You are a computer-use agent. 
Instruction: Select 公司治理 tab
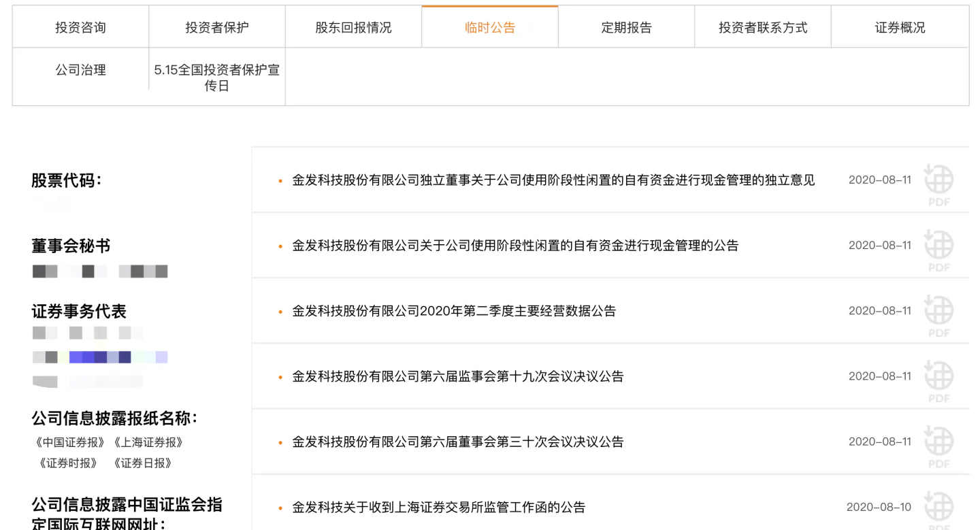(80, 70)
